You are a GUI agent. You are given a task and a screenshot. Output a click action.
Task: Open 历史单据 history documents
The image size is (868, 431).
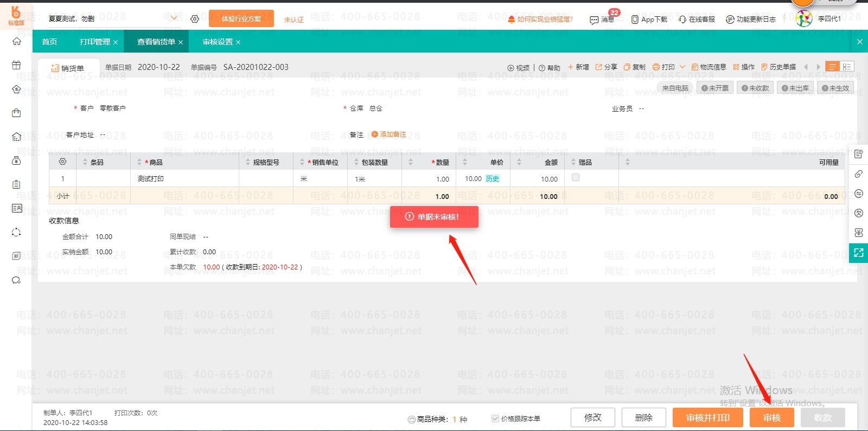[x=778, y=67]
